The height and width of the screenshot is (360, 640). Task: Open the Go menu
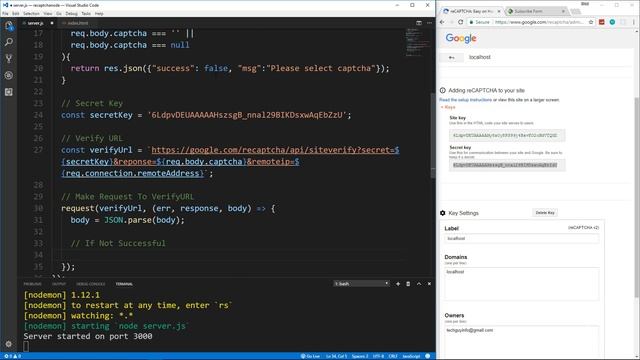coord(59,13)
